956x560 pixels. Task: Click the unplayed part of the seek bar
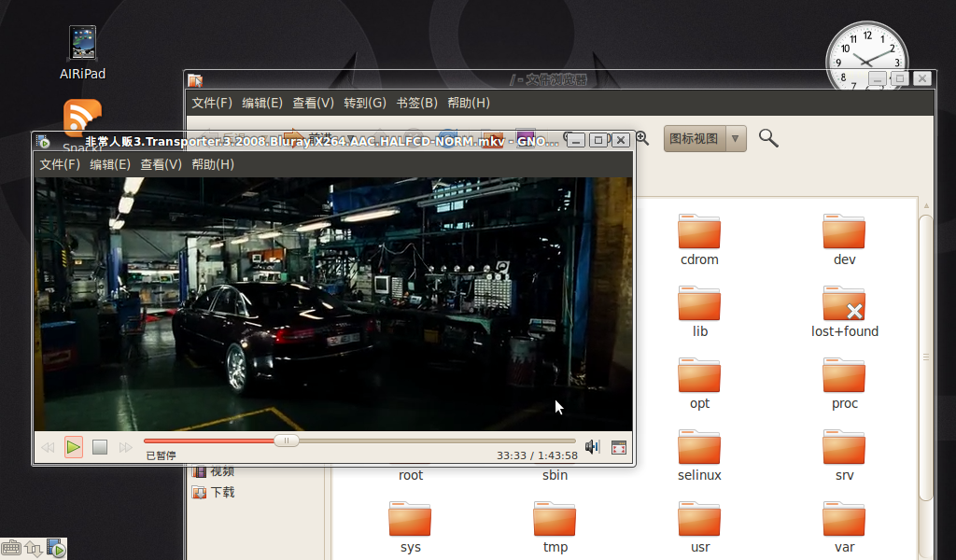(437, 441)
